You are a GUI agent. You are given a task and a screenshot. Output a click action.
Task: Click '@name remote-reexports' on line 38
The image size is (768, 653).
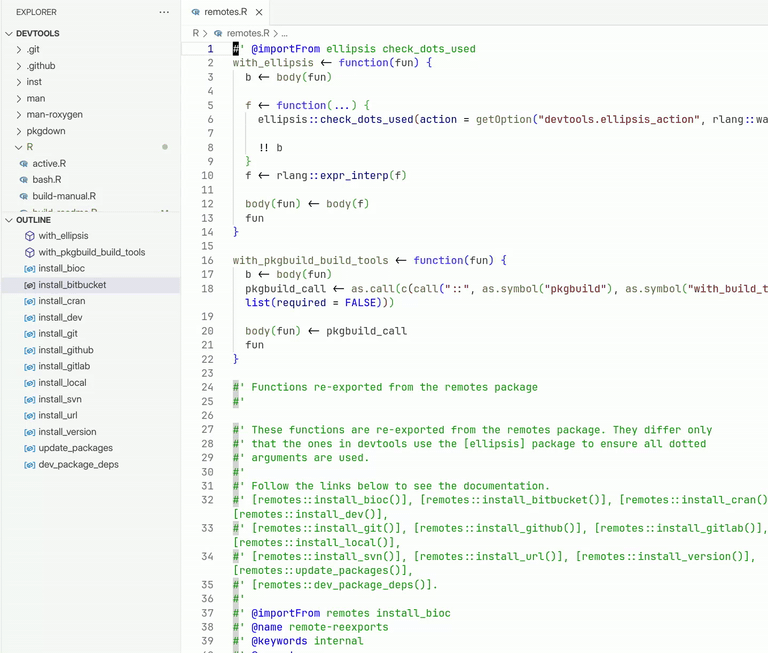(320, 628)
